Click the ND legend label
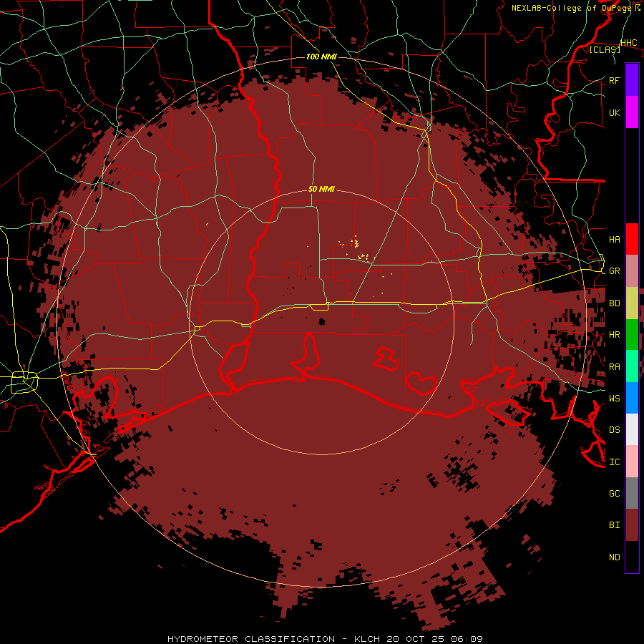The image size is (644, 644). [x=615, y=557]
